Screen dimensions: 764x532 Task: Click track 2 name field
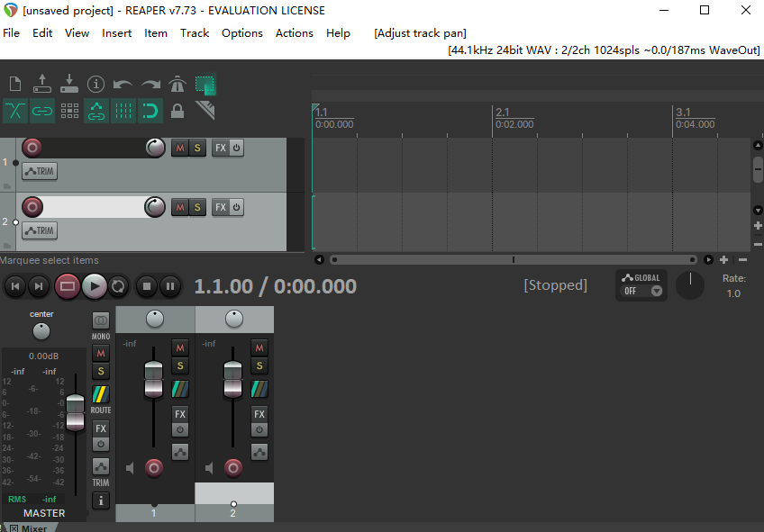pos(94,207)
